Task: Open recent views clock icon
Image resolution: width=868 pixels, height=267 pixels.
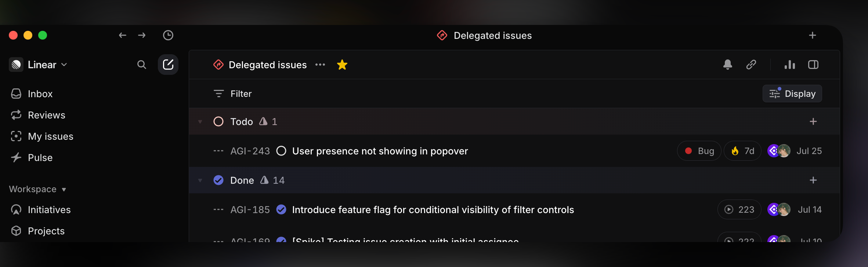Action: [168, 35]
